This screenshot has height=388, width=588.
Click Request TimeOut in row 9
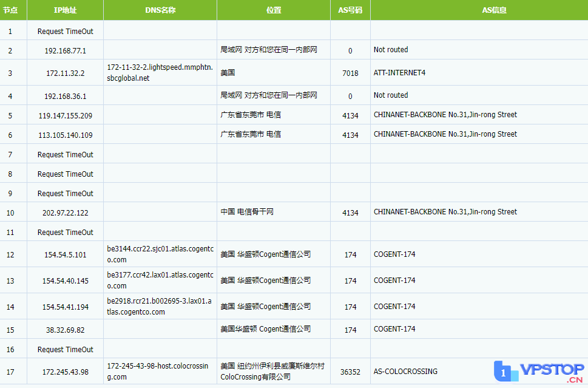(x=66, y=194)
